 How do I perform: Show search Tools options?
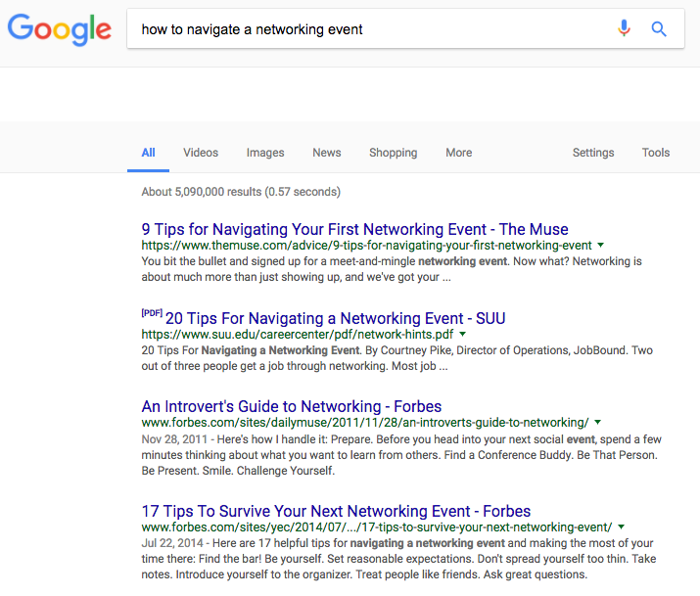656,153
